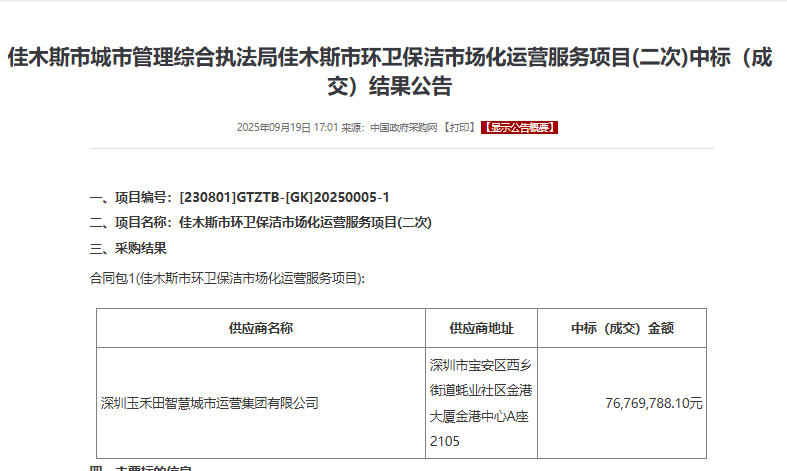Click the 中标（成交）金额 column header
This screenshot has height=471, width=787.
pos(622,328)
